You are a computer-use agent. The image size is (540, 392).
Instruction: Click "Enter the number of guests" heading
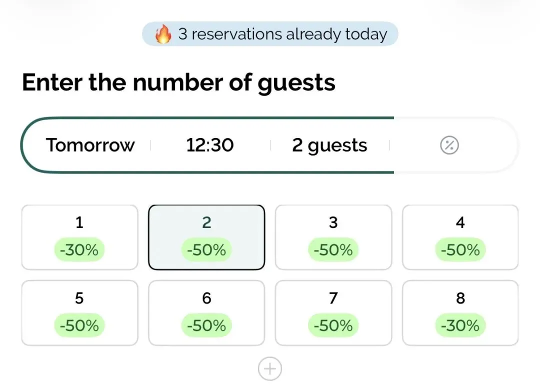(x=178, y=82)
